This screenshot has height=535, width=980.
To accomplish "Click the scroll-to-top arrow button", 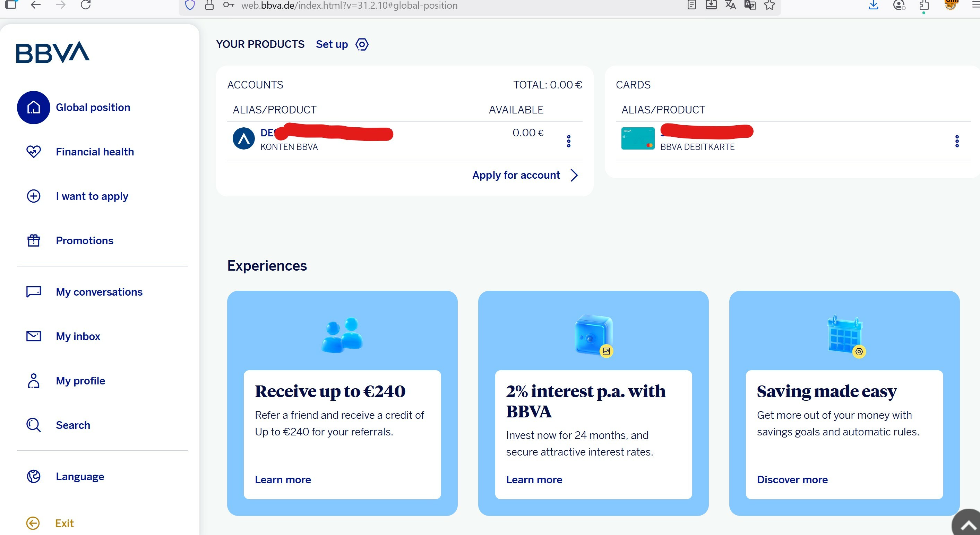I will (x=968, y=525).
